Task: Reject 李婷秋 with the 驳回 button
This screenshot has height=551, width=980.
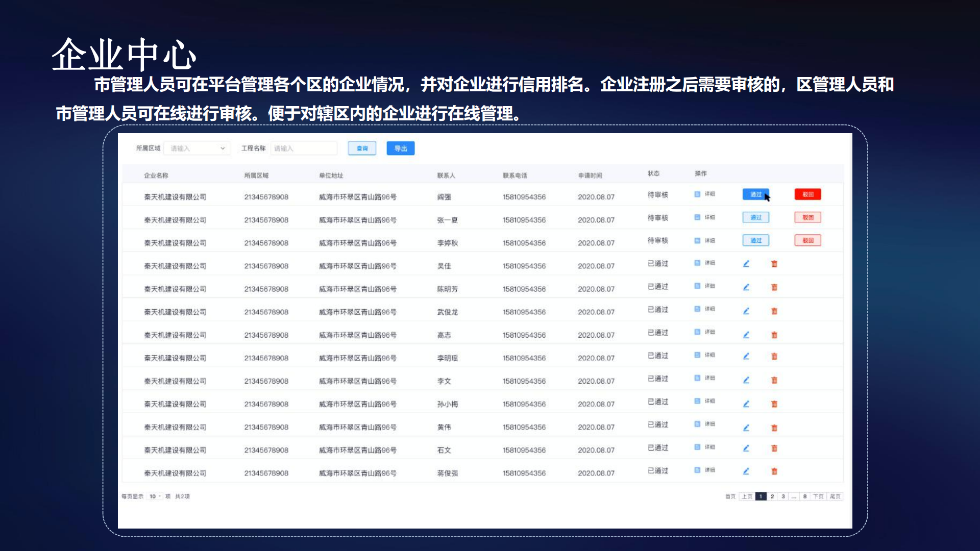Action: 807,240
